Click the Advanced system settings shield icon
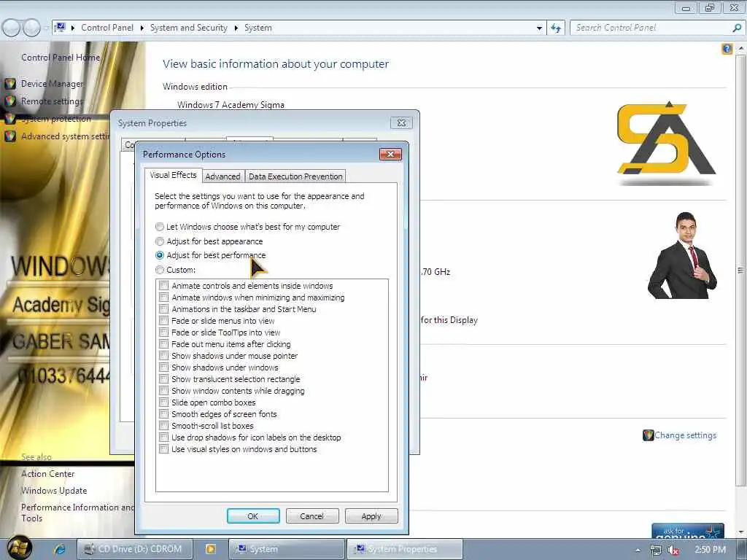Screen dimensions: 747x560 [10, 136]
